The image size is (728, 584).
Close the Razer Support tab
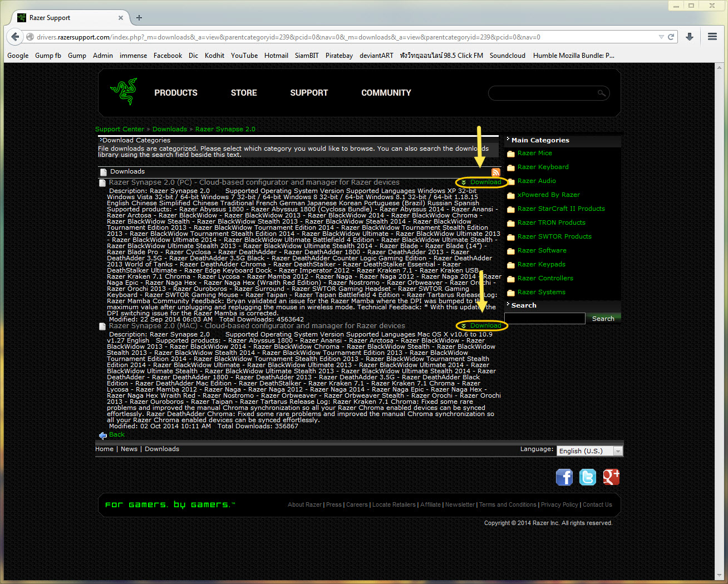[x=121, y=18]
